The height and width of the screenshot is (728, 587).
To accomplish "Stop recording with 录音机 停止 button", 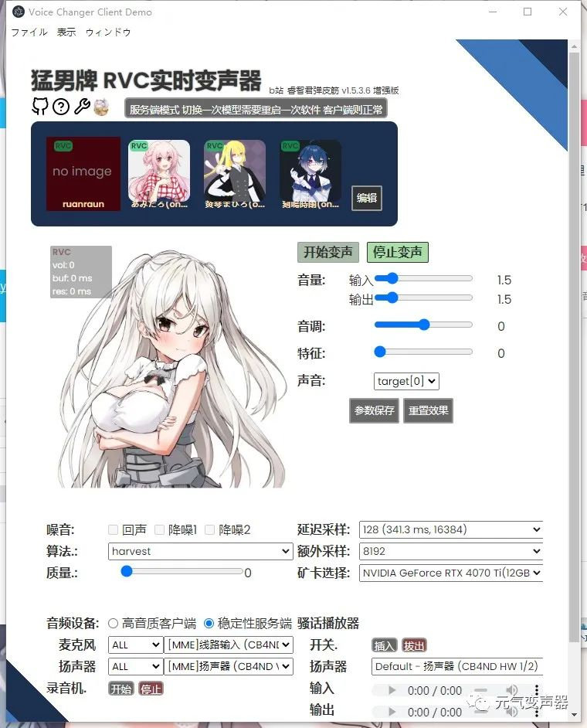I will (x=151, y=689).
